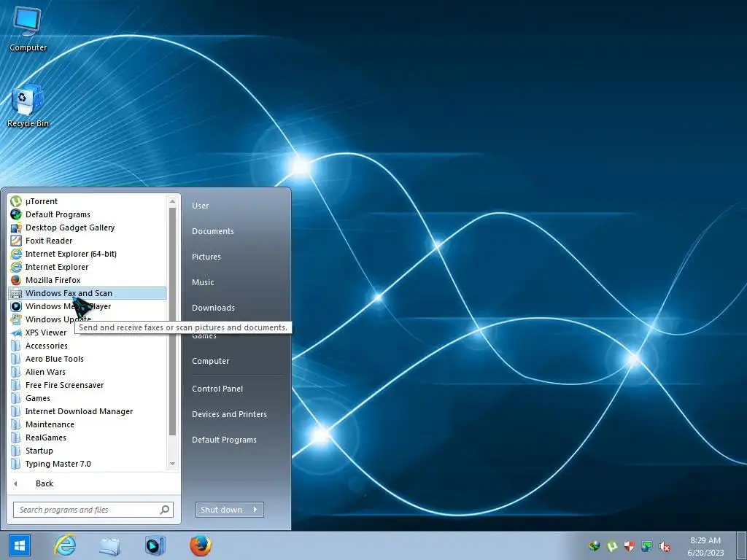Viewport: 747px width, 560px height.
Task: Open Internet Explorer (64-bit)
Action: point(88,254)
